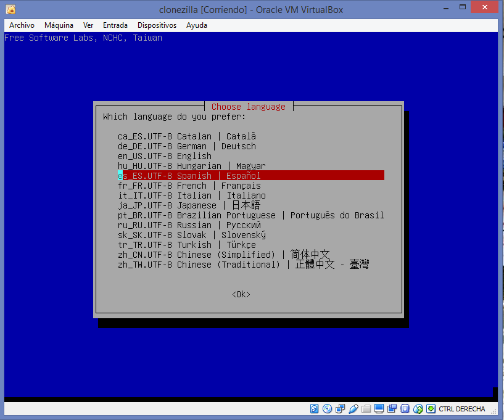
Task: Click the keyboard capture arrow icon
Action: pos(431,409)
